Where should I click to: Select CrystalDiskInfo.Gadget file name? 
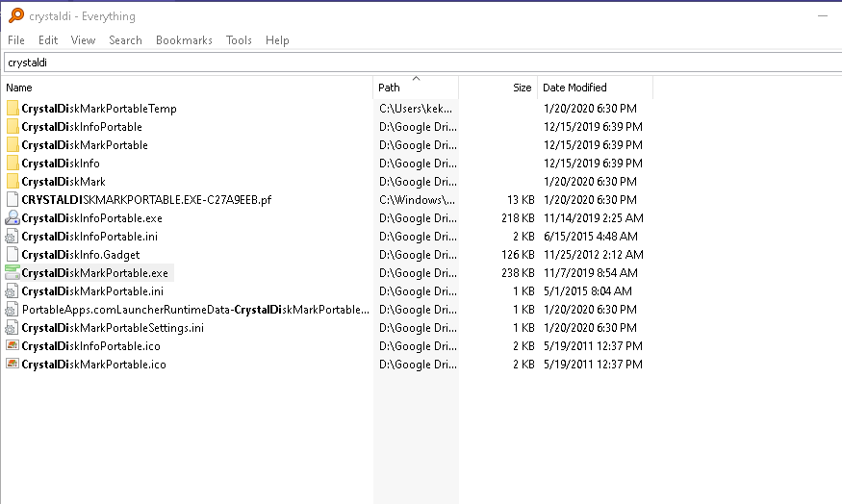point(81,255)
